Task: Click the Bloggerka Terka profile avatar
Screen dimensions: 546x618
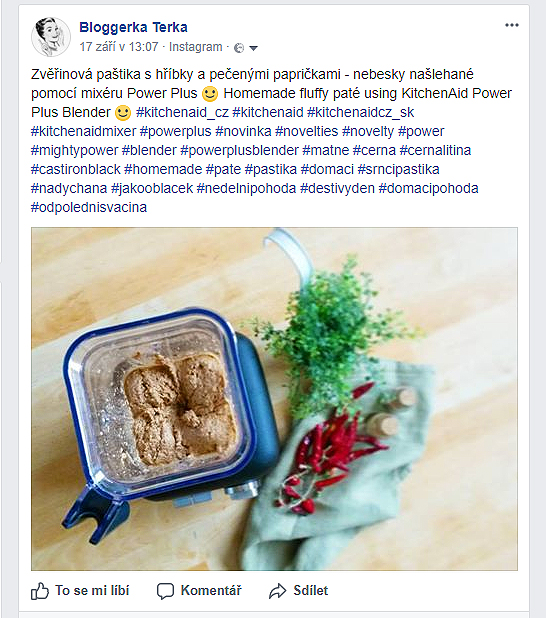Action: click(51, 37)
